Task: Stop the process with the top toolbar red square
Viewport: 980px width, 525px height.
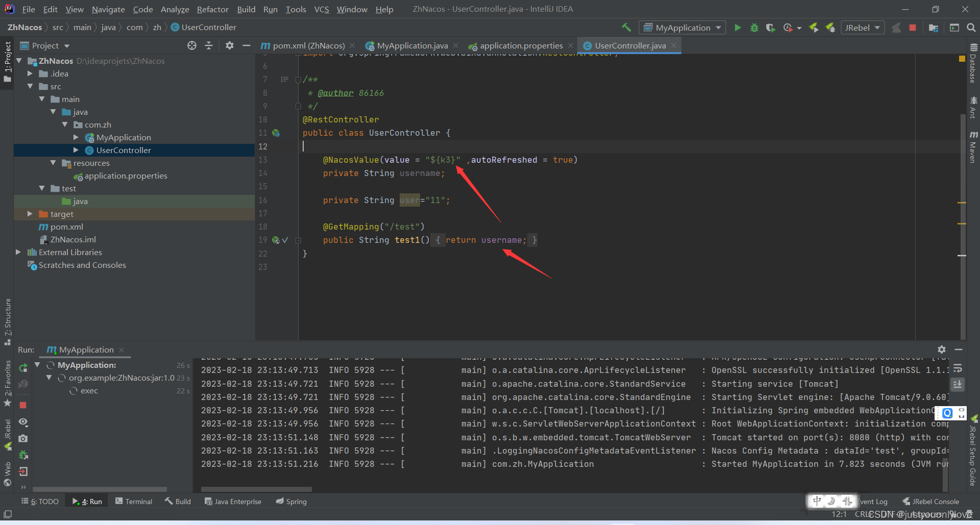Action: point(913,28)
